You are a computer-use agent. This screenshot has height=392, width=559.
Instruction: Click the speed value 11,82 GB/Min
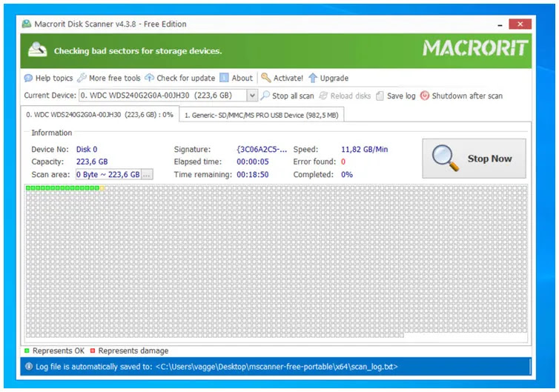pos(364,150)
